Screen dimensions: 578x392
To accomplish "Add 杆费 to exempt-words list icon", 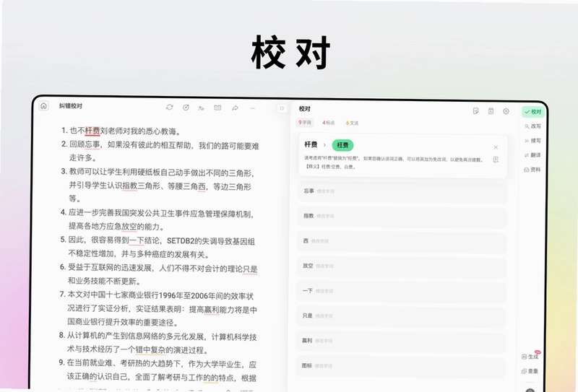I will point(496,160).
